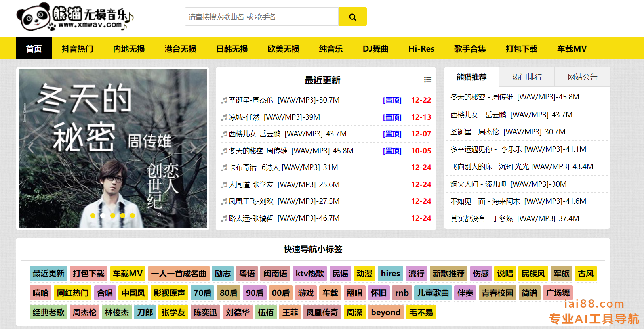Open the 打包下载 menu item
Image resolution: width=644 pixels, height=329 pixels.
[x=522, y=48]
